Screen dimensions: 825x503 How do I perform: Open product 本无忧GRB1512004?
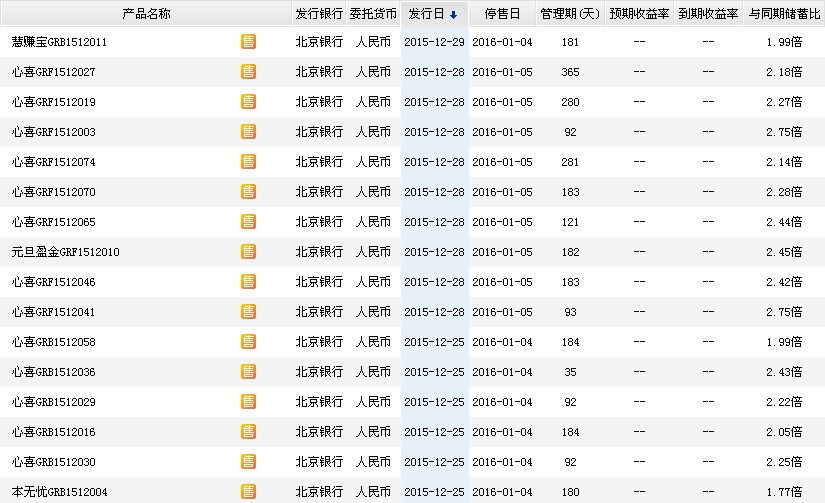[x=59, y=492]
